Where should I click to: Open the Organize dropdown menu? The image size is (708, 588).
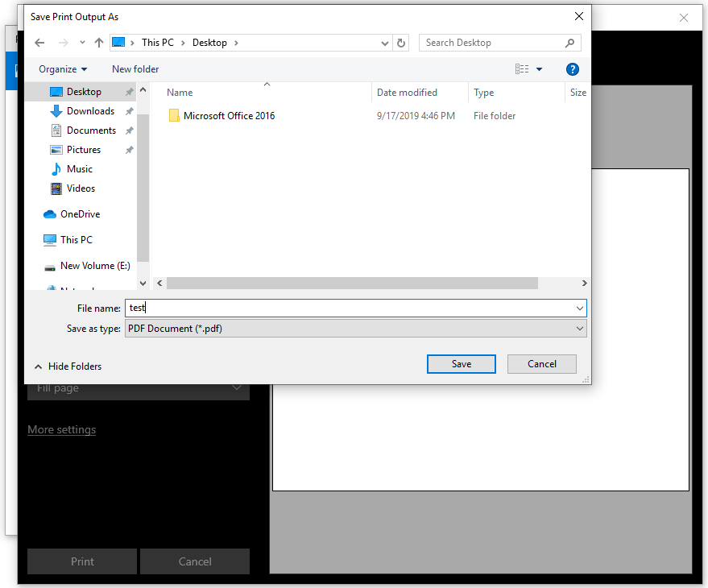61,69
